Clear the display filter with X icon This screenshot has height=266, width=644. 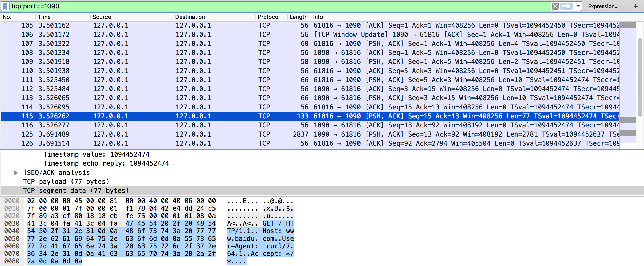point(555,6)
